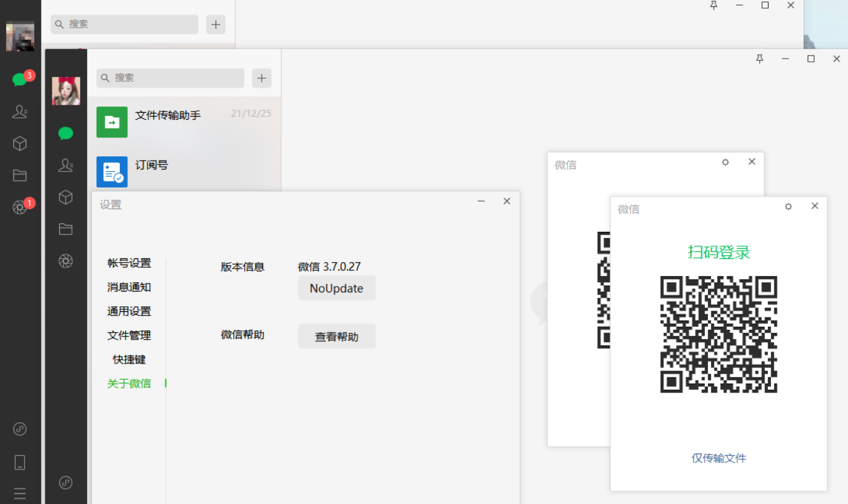Switch to 通用设置 settings section
This screenshot has height=504, width=848.
[x=129, y=311]
